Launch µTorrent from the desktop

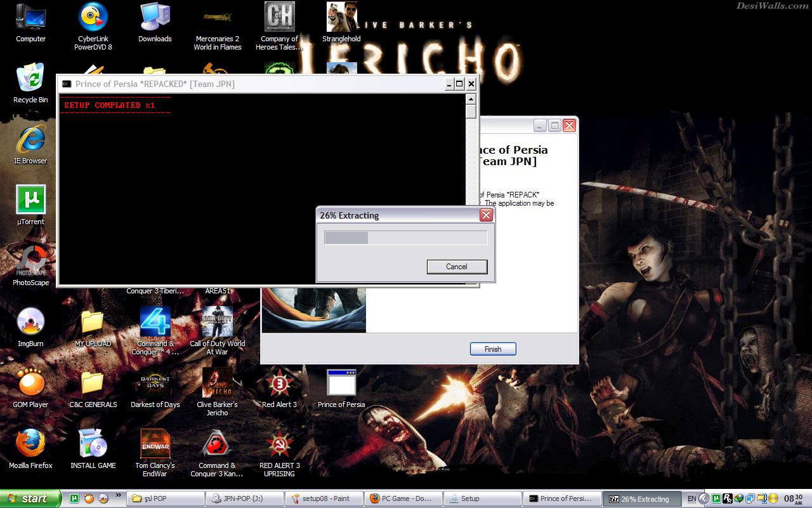30,206
